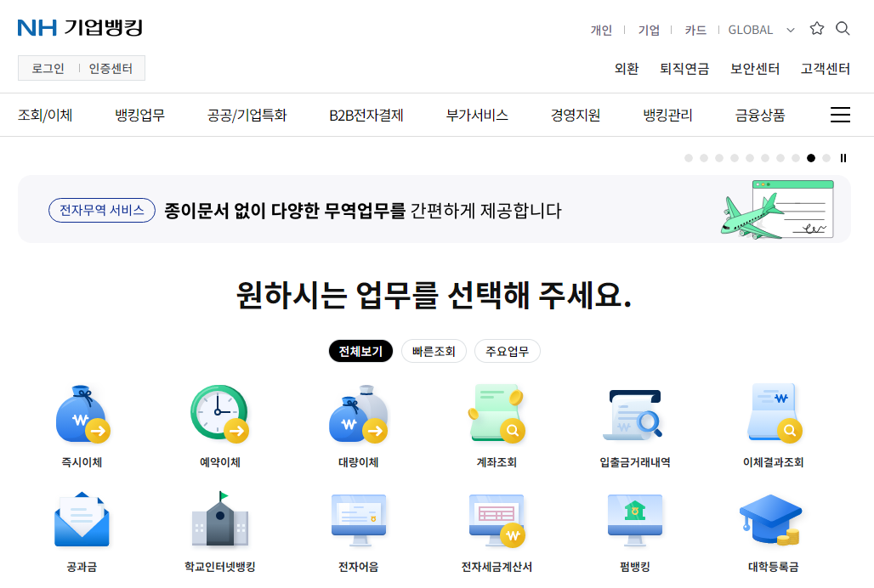Expand the GLOBAL dropdown chevron
Screen dimensions: 874x588
point(791,30)
